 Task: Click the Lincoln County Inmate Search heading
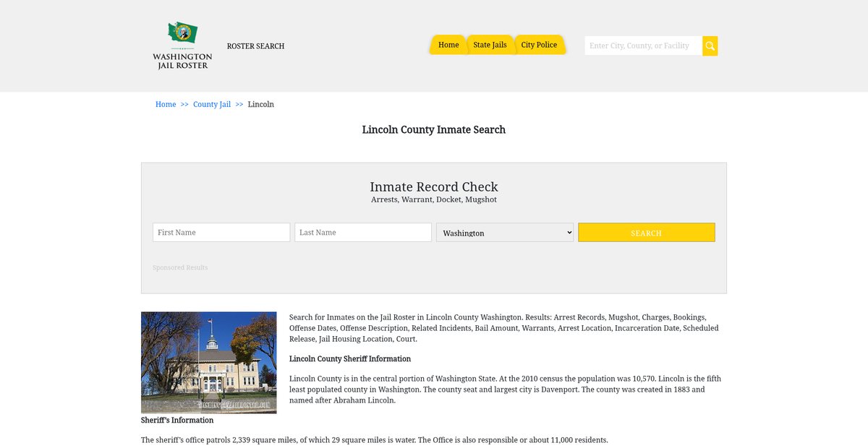[x=434, y=130]
